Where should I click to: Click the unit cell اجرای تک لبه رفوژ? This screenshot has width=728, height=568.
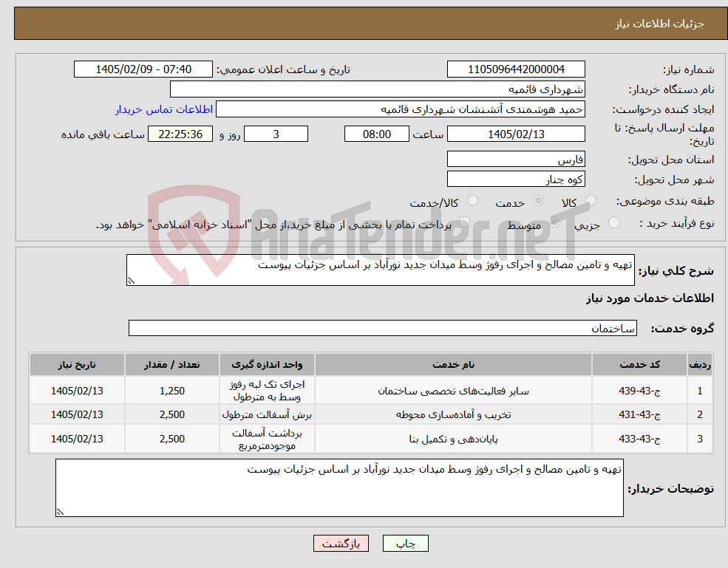tap(267, 391)
